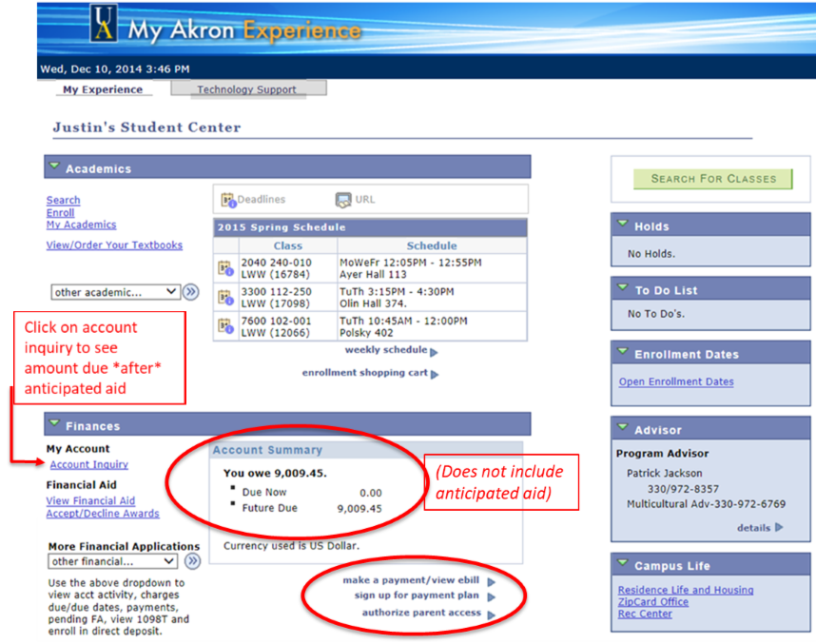Click arrow icon next to weekly schedule
Viewport: 816px width, 644px height.
point(434,353)
